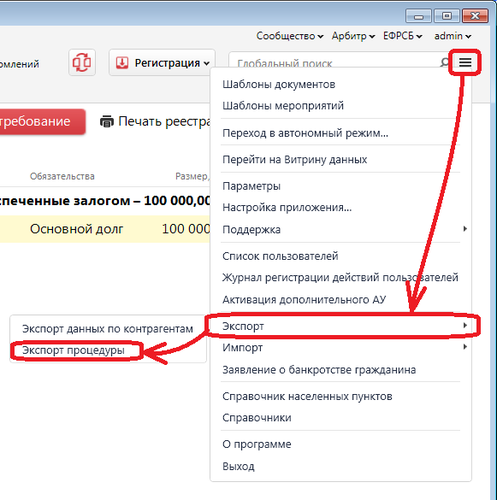The image size is (497, 500).
Task: Expand the ЕФРСБ dropdown
Action: click(x=402, y=36)
